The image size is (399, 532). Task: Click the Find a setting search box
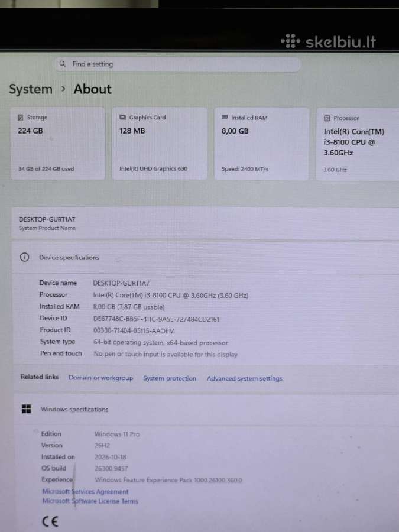click(177, 64)
